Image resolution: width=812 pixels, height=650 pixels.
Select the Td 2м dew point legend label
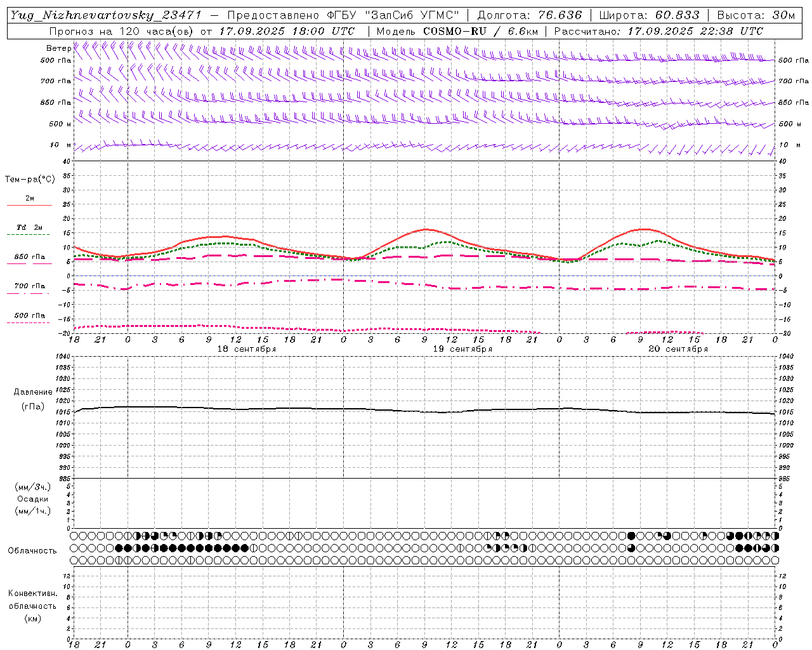pyautogui.click(x=30, y=227)
